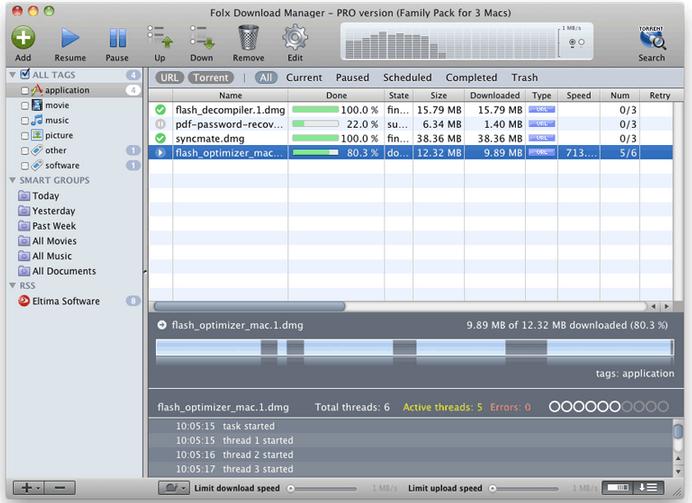Check the other tag checkbox
The image size is (692, 503).
tap(25, 151)
